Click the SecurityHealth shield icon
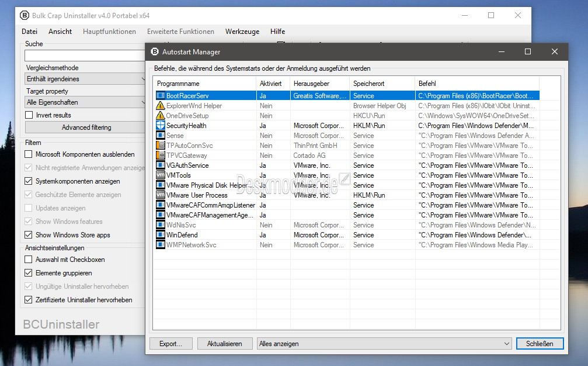The height and width of the screenshot is (366, 588). 161,125
